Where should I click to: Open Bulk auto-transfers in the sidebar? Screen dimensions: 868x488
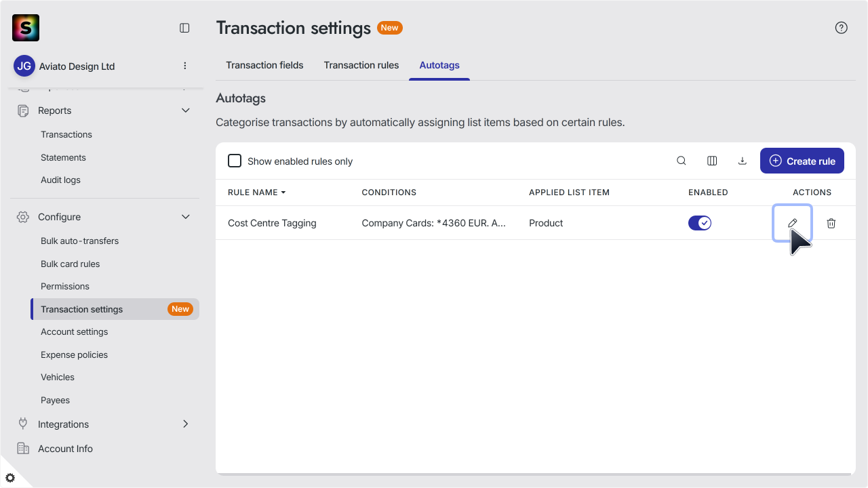coord(79,241)
